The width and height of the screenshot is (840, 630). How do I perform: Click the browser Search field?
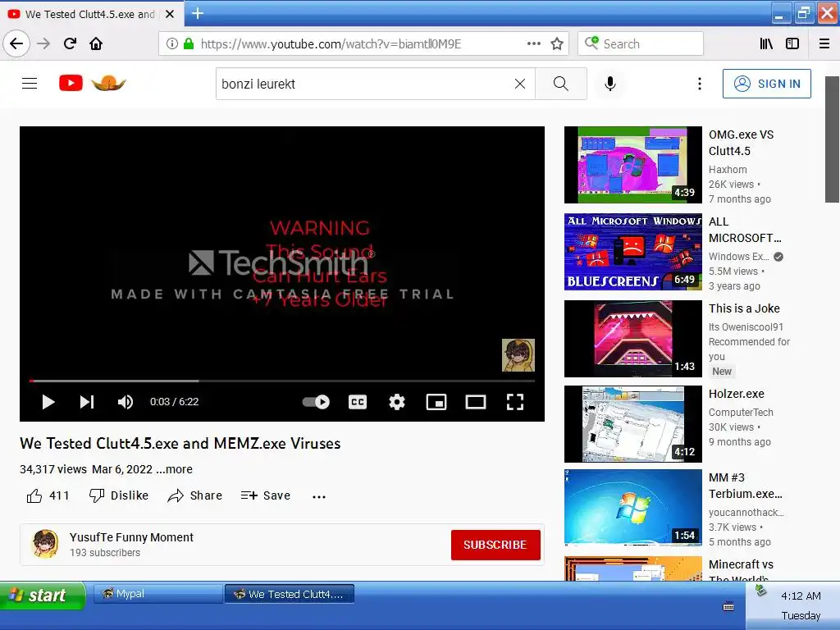[x=640, y=43]
